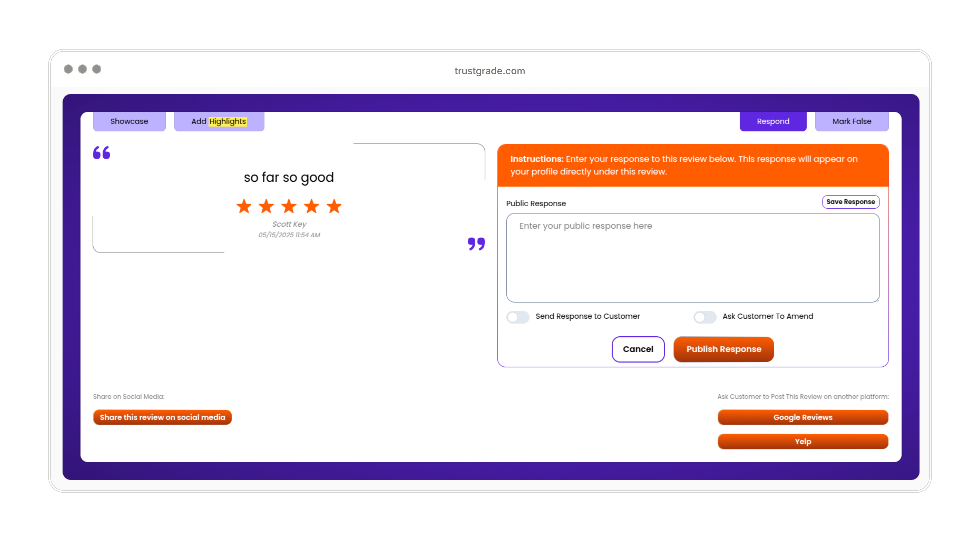
Task: Click the second rating star
Action: click(266, 206)
